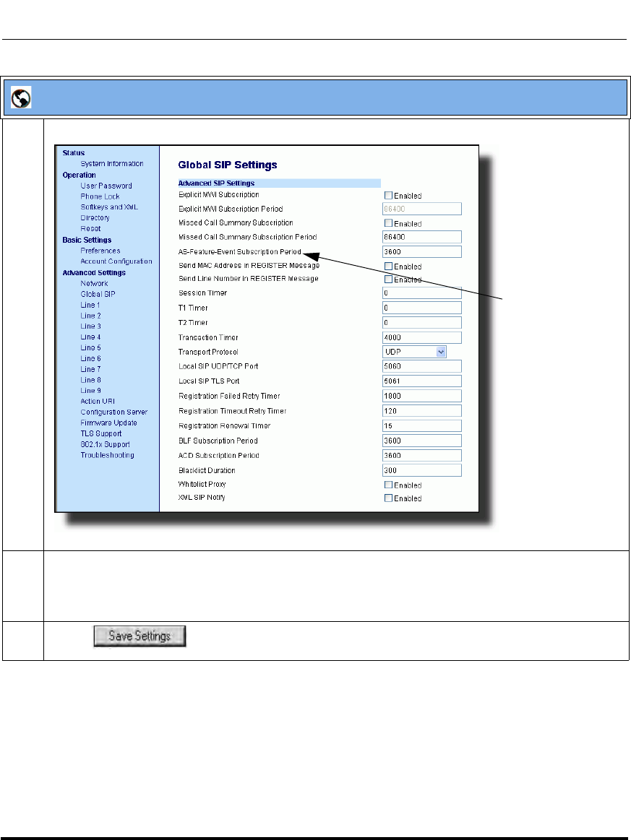Enable the Whitelist Proxy checkbox

(x=388, y=485)
